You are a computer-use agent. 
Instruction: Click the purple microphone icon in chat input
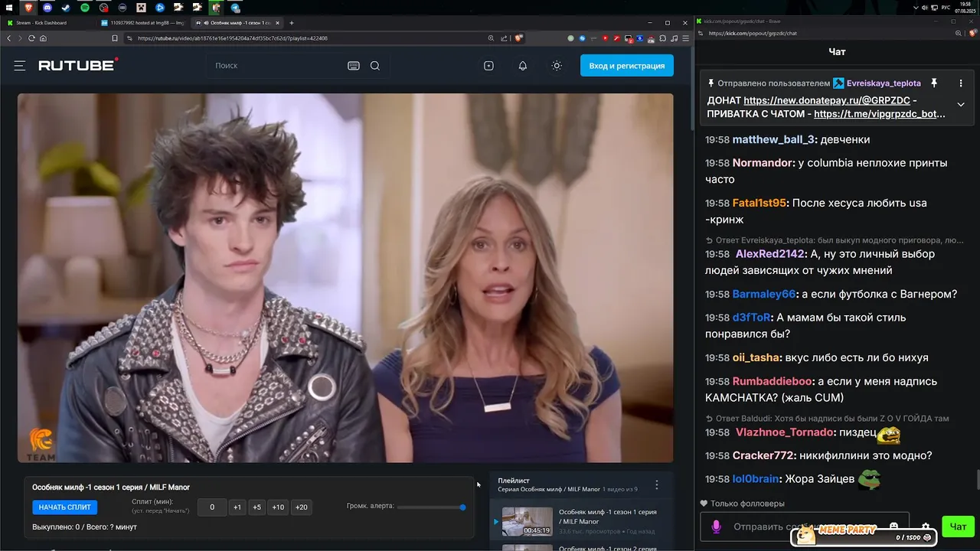(717, 527)
